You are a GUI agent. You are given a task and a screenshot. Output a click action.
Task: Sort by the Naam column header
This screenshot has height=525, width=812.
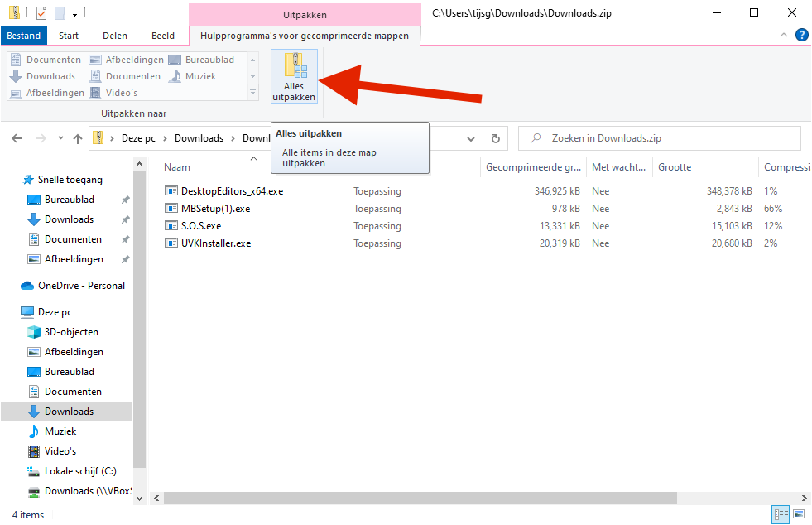(177, 167)
